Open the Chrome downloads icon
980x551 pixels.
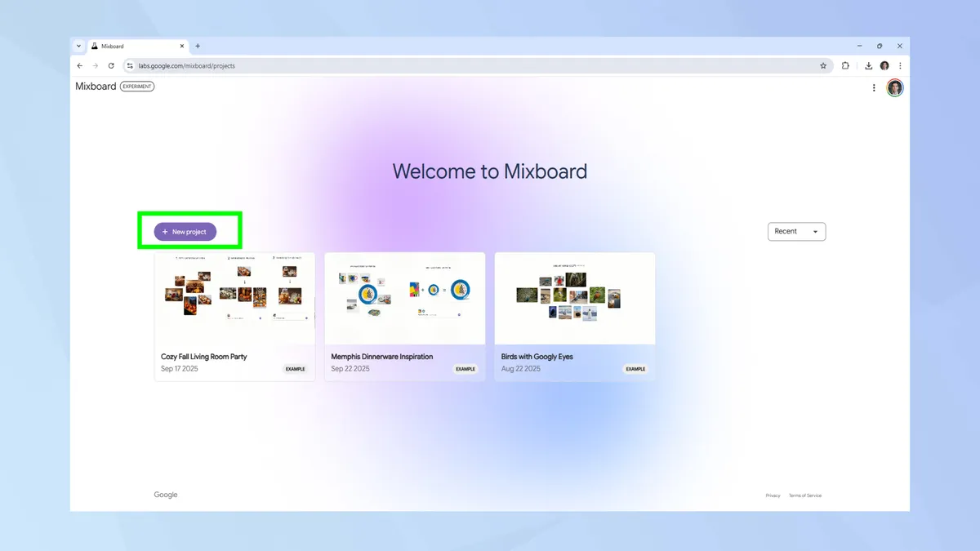[867, 65]
